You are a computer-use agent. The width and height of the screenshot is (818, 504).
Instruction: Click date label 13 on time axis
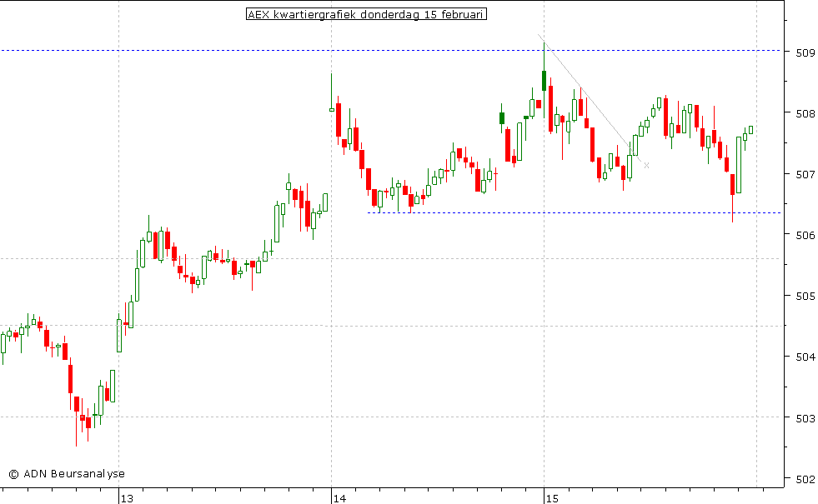click(x=127, y=499)
